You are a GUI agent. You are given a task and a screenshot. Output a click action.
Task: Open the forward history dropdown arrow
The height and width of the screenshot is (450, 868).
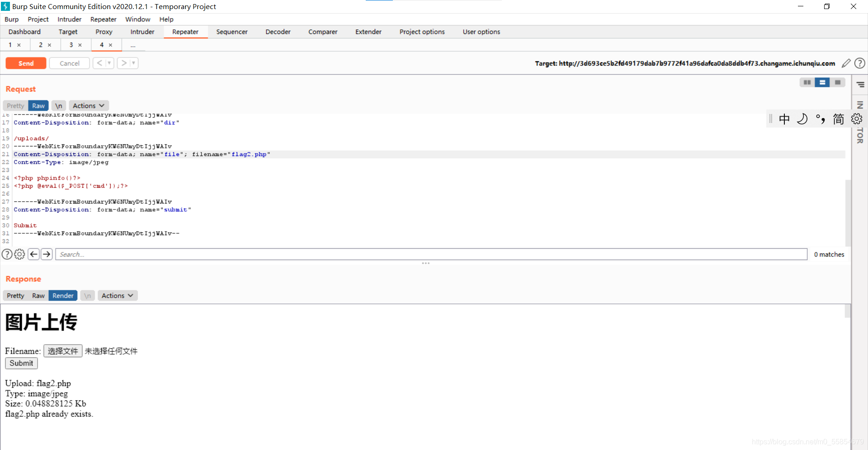tap(134, 63)
